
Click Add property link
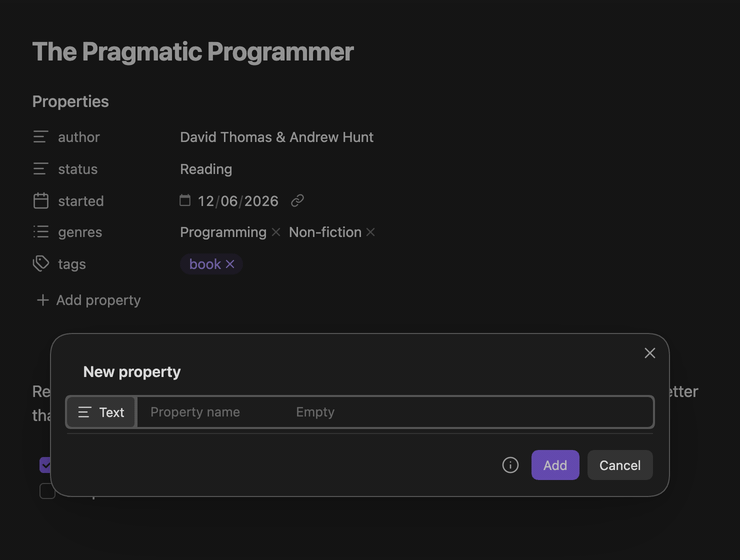[89, 300]
